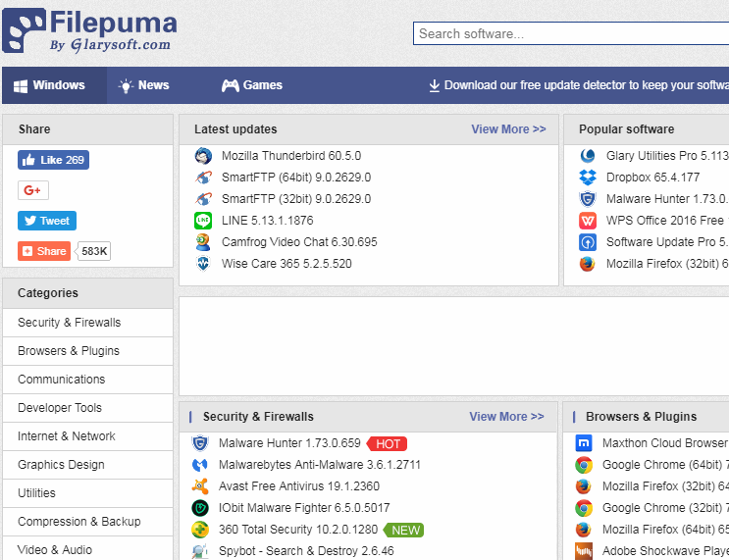Image resolution: width=729 pixels, height=560 pixels.
Task: Open the Utilities category
Action: point(88,493)
